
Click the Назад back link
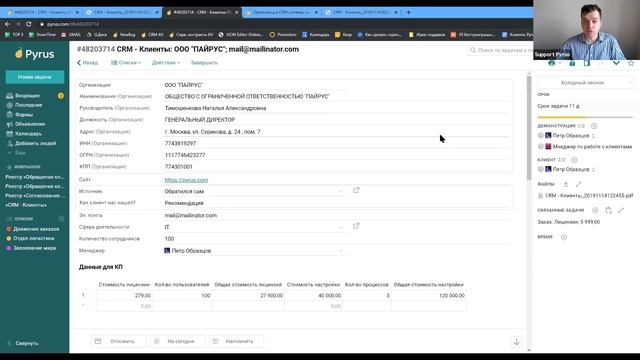(x=87, y=63)
